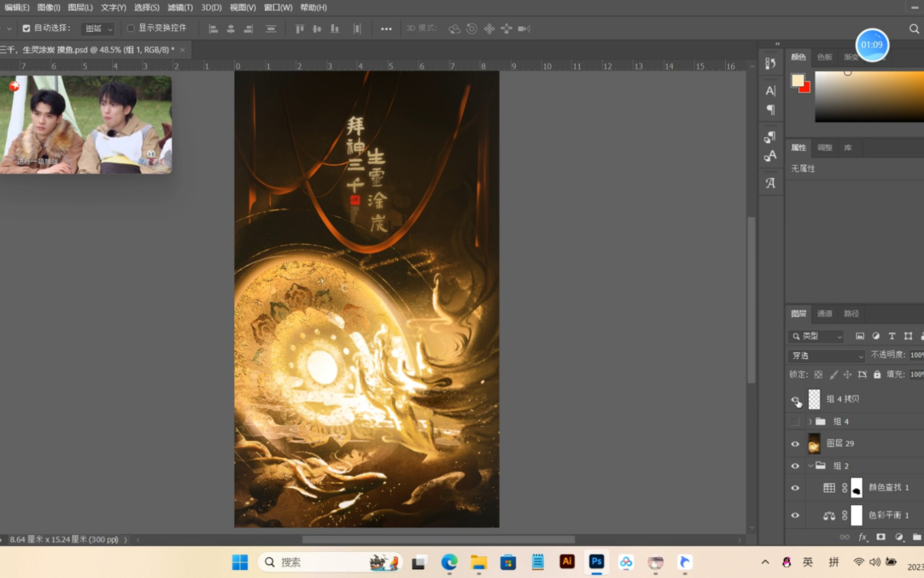Toggle lock all padlock
This screenshot has width=924, height=578.
pyautogui.click(x=877, y=375)
